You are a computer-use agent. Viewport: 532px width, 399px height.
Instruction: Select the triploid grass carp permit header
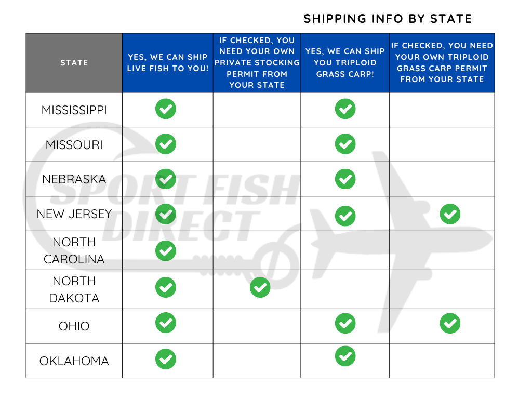click(x=442, y=63)
